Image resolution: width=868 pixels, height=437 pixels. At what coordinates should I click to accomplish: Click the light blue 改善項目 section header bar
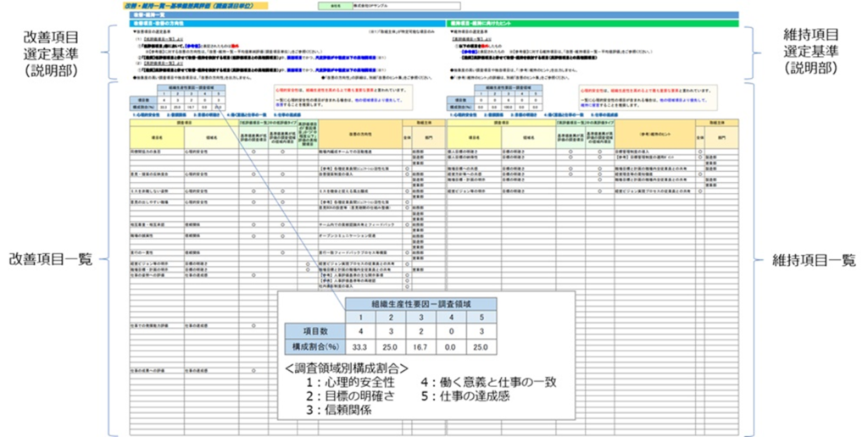coord(280,23)
